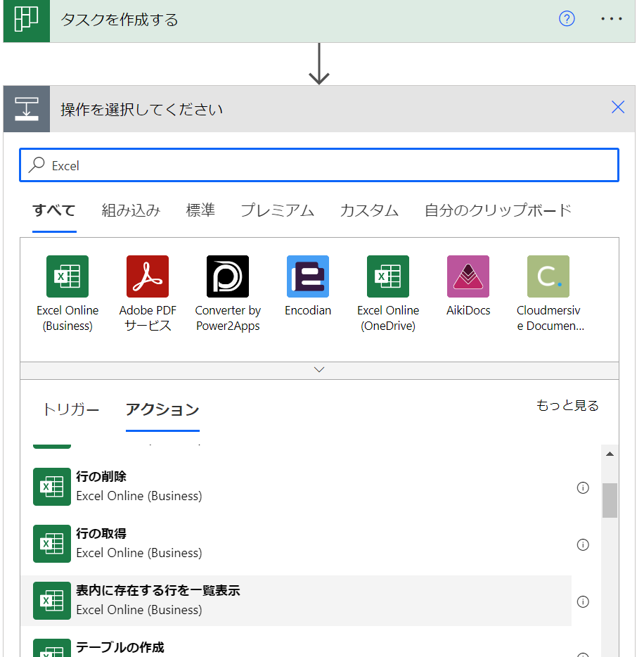Image resolution: width=644 pixels, height=657 pixels.
Task: Choose the AikiDocs connector
Action: [x=468, y=286]
